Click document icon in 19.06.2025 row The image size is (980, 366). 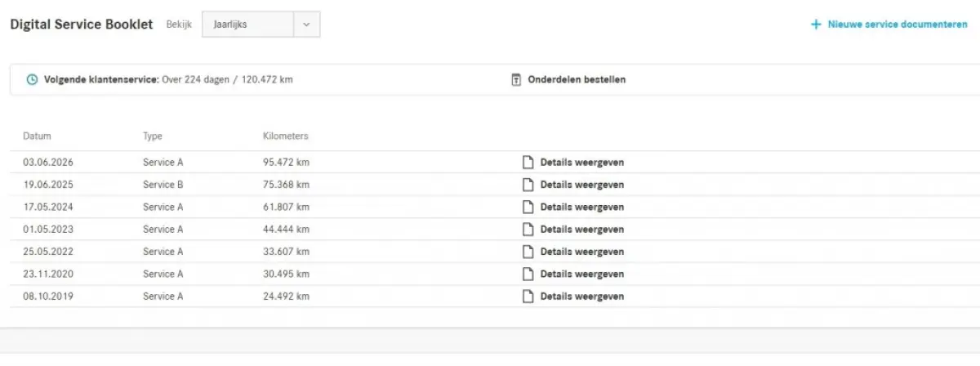click(x=528, y=185)
